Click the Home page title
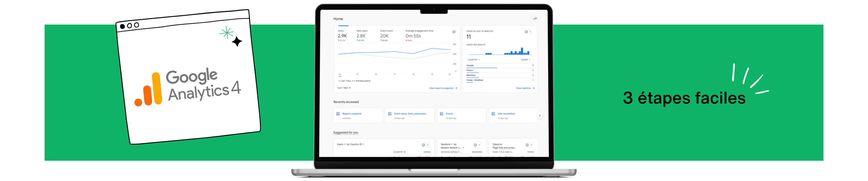The image size is (868, 181). 338,19
